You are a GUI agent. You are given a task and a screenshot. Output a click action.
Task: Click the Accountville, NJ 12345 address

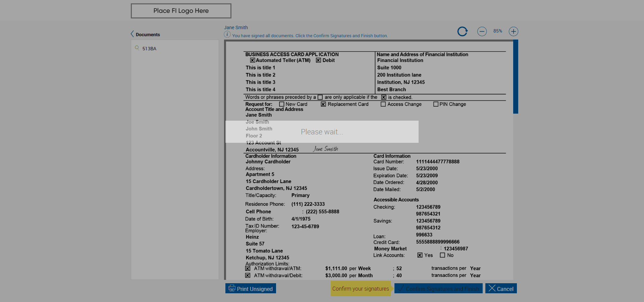point(272,150)
